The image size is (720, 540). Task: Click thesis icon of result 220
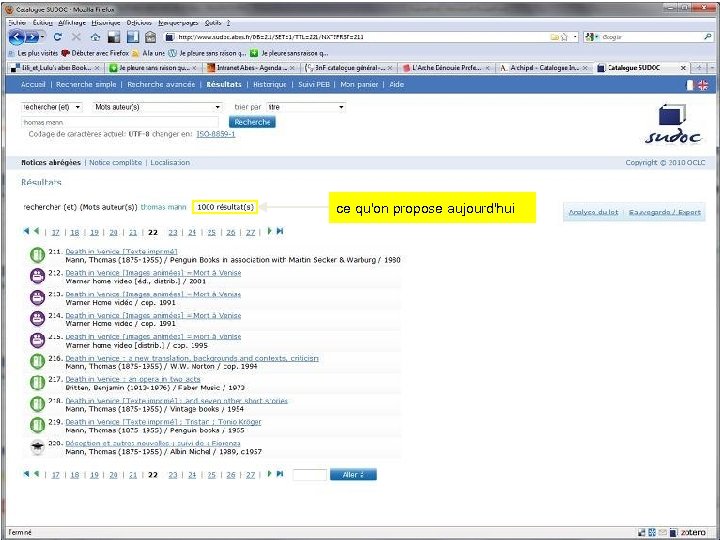(37, 447)
